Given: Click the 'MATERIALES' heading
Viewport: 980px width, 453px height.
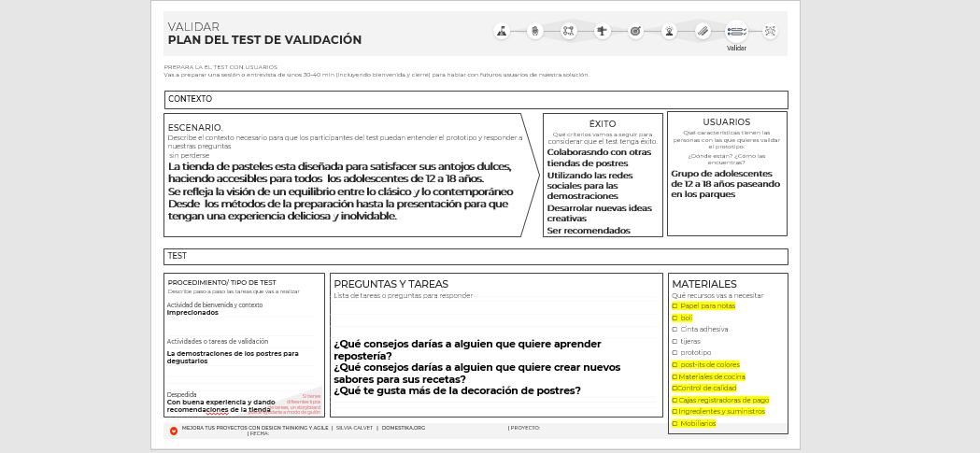Looking at the screenshot, I should [704, 284].
